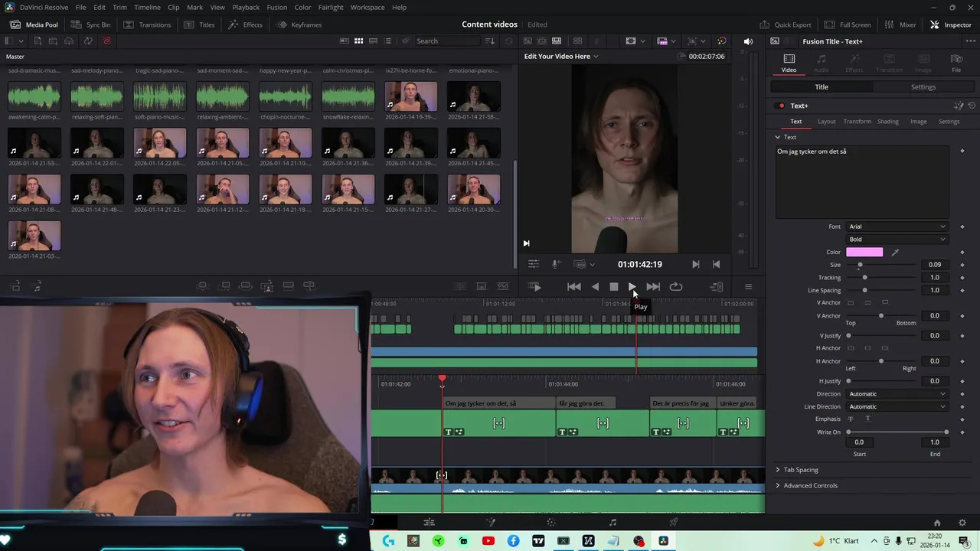Go to the first frame of timeline

pos(573,286)
